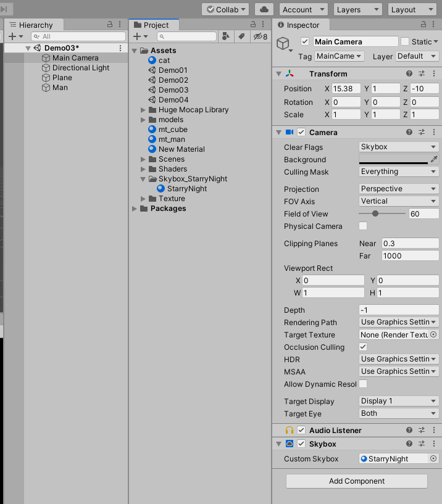Click the step forward playback button
The height and width of the screenshot is (504, 442).
pyautogui.click(x=6, y=9)
